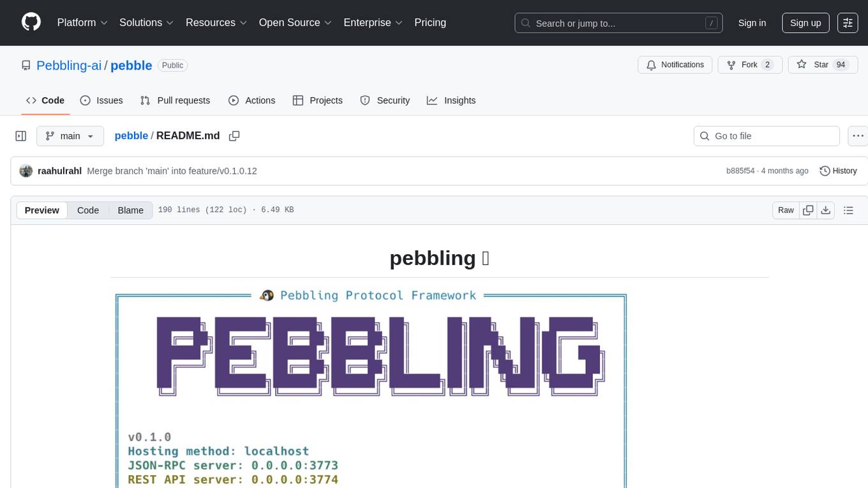The image size is (868, 488).
Task: View the file History
Action: click(838, 171)
